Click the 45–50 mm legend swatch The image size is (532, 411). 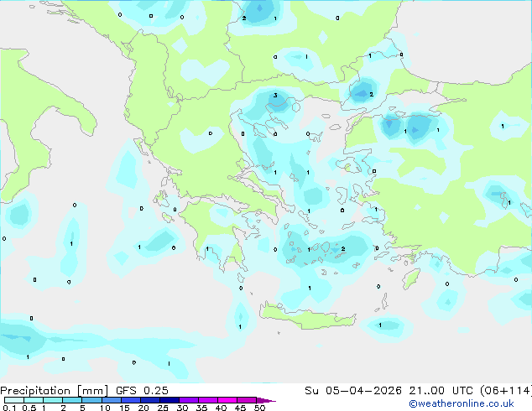click(247, 400)
